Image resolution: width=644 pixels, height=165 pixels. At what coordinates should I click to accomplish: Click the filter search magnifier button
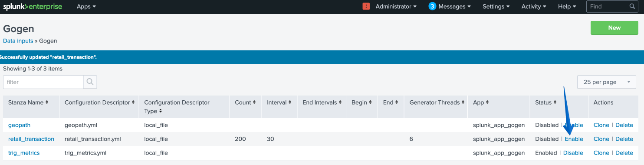(90, 82)
